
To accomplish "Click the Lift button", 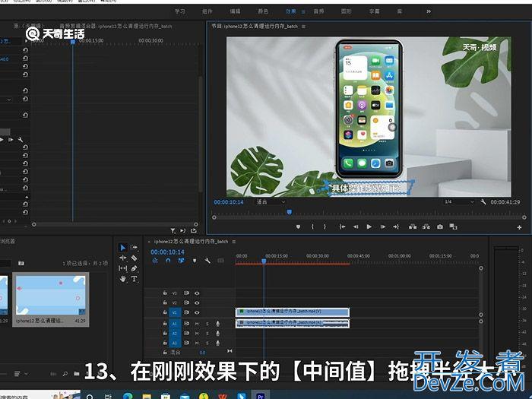I will click(413, 226).
